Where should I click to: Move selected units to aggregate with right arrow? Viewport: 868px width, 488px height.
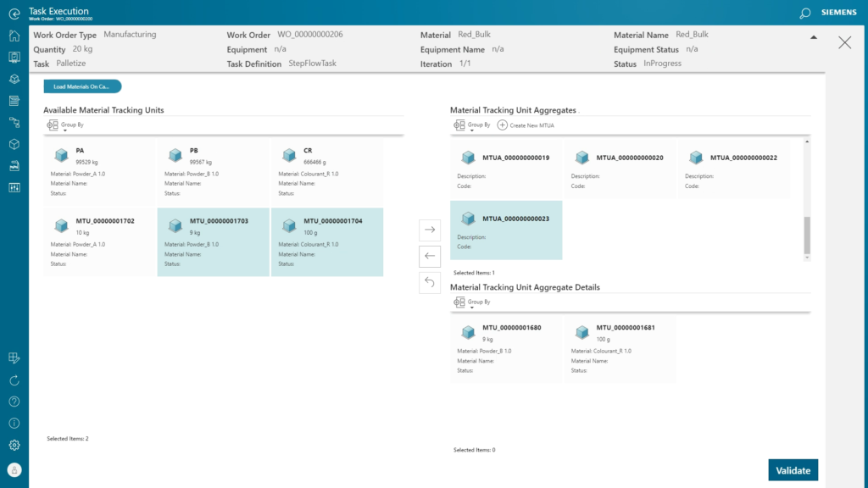(430, 230)
